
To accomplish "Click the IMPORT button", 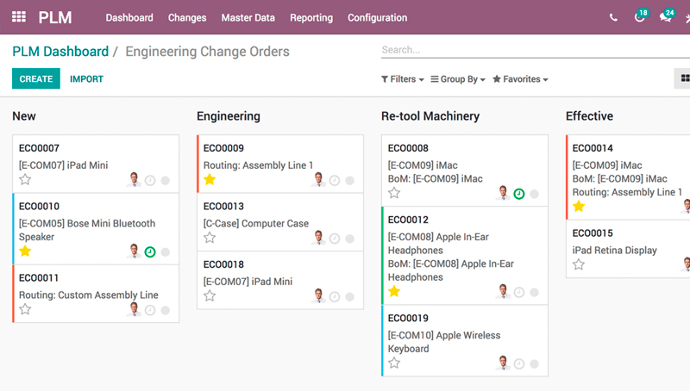I will coord(86,79).
